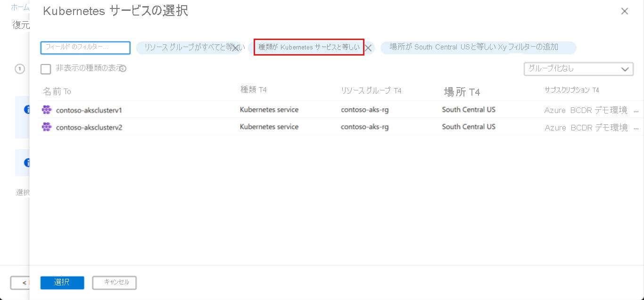Click the フィールドのフィルター search field

click(85, 48)
